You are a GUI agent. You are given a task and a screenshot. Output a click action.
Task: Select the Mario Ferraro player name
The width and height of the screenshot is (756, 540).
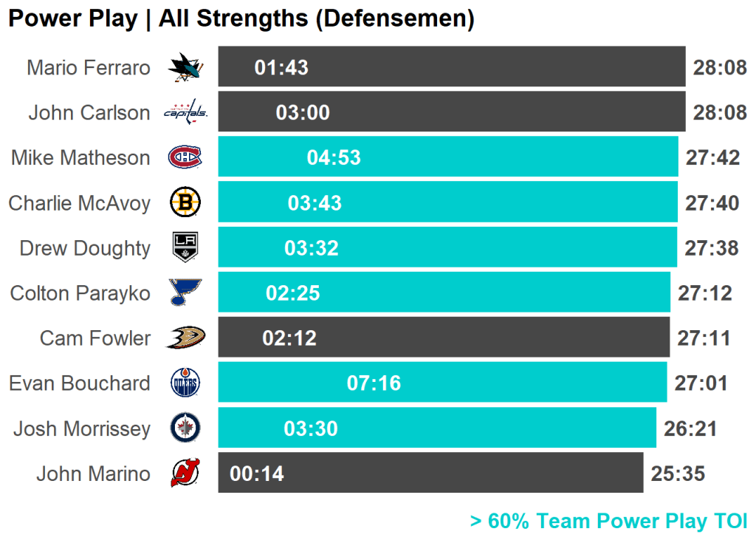(x=89, y=68)
